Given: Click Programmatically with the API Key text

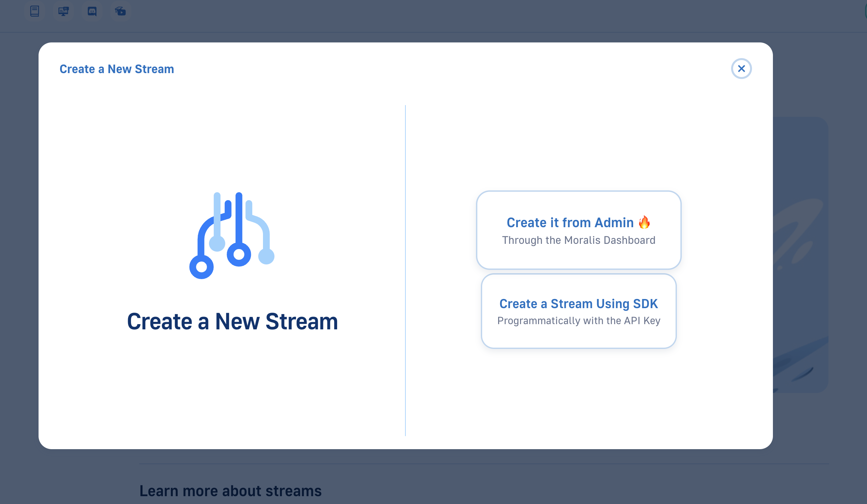Looking at the screenshot, I should (x=578, y=321).
